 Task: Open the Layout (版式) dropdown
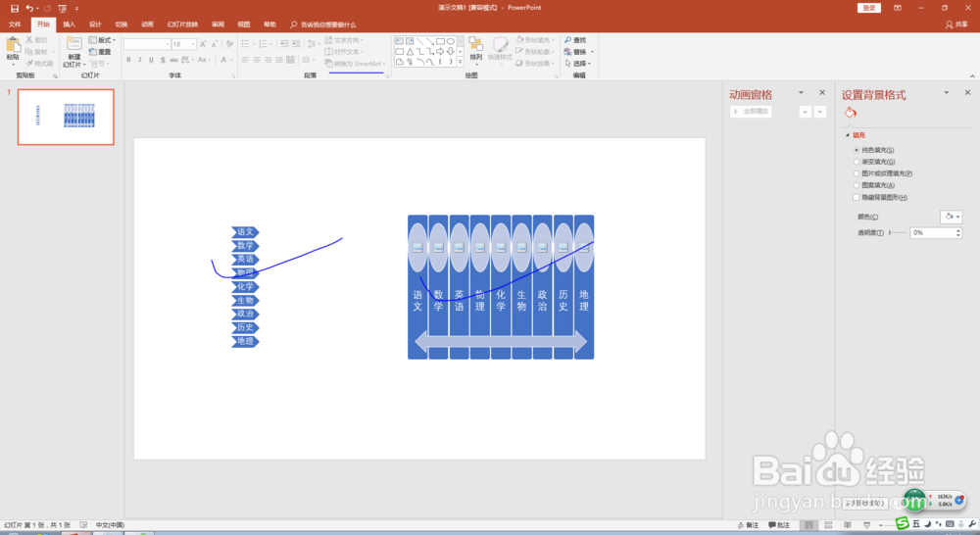click(102, 40)
